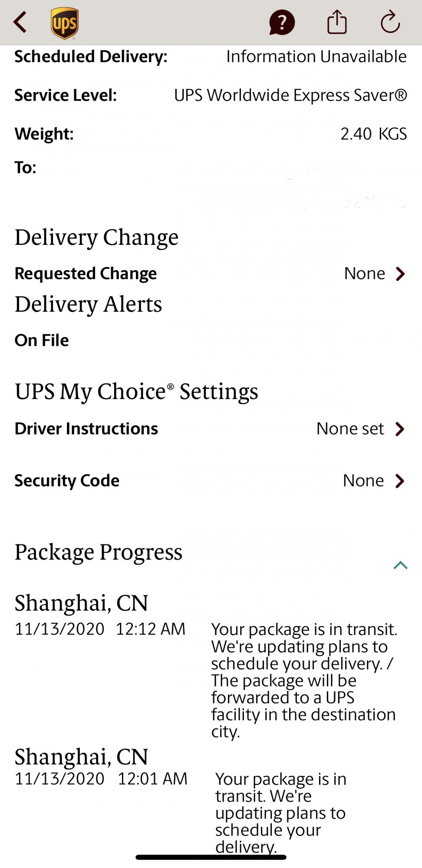Tap the back arrow icon

pyautogui.click(x=20, y=22)
